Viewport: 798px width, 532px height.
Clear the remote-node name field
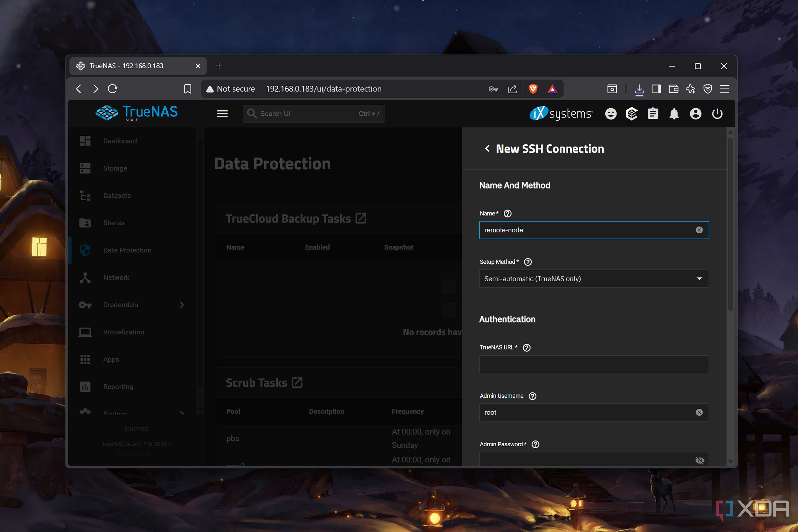[699, 230]
